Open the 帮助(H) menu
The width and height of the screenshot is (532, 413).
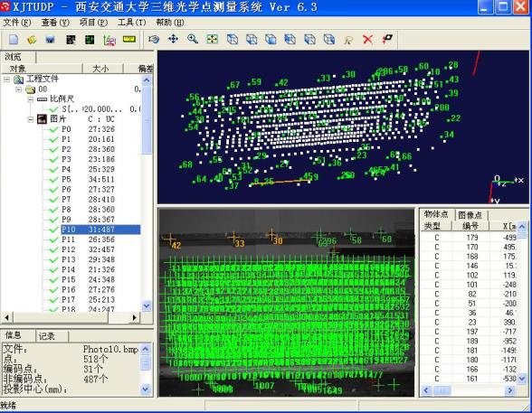(170, 23)
